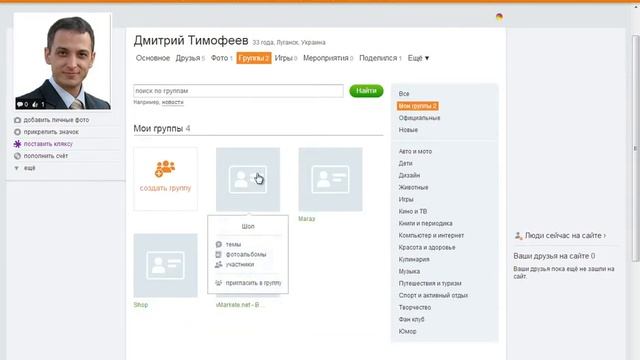
Task: Click the Шоп title in popup
Action: click(x=248, y=226)
